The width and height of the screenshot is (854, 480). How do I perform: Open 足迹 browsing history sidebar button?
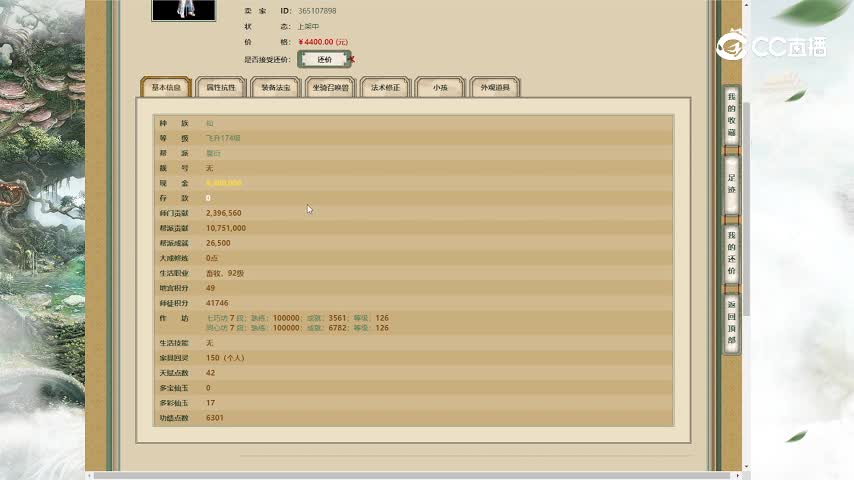pos(731,183)
